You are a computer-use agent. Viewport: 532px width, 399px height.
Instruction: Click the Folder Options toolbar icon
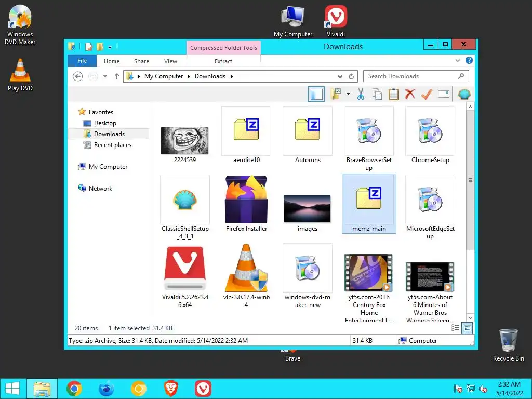click(336, 94)
